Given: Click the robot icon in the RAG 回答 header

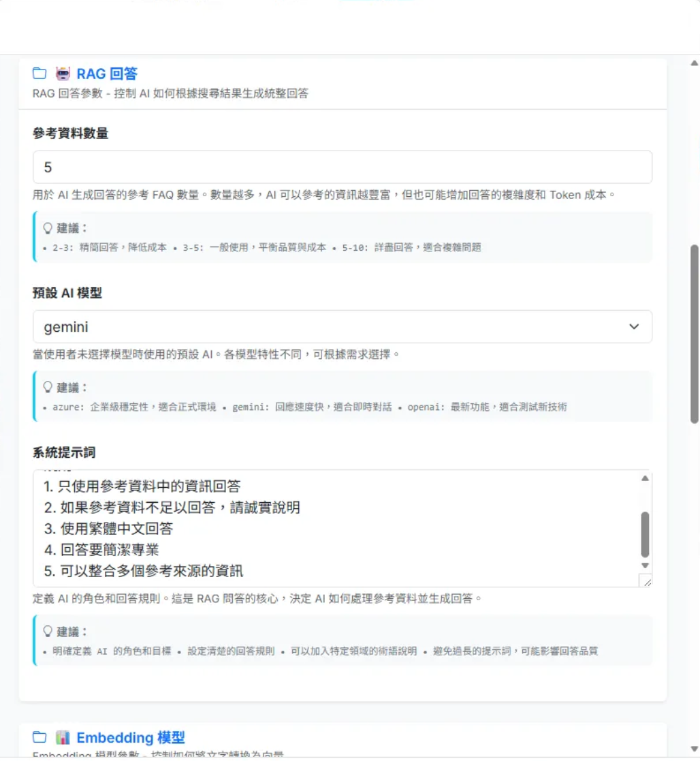Looking at the screenshot, I should pyautogui.click(x=61, y=73).
